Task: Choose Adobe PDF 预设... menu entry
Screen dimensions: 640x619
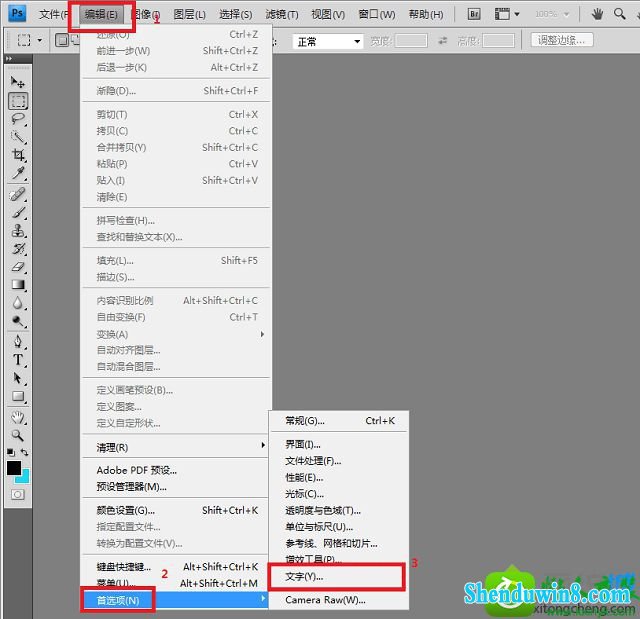Action: 175,470
